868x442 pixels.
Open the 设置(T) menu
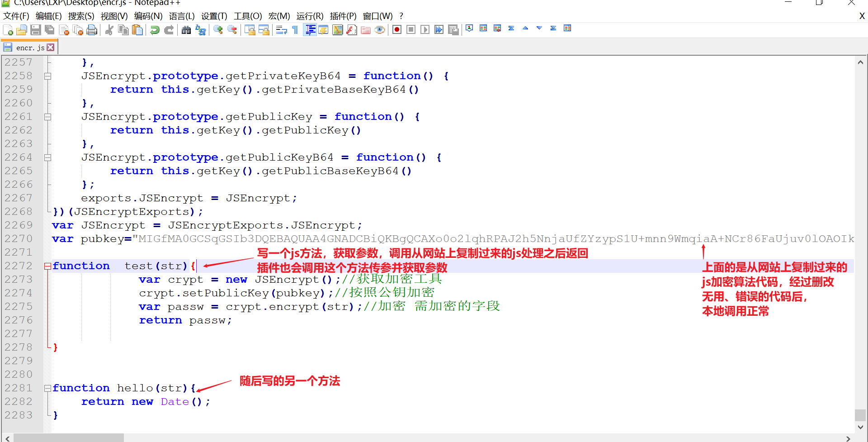click(214, 16)
